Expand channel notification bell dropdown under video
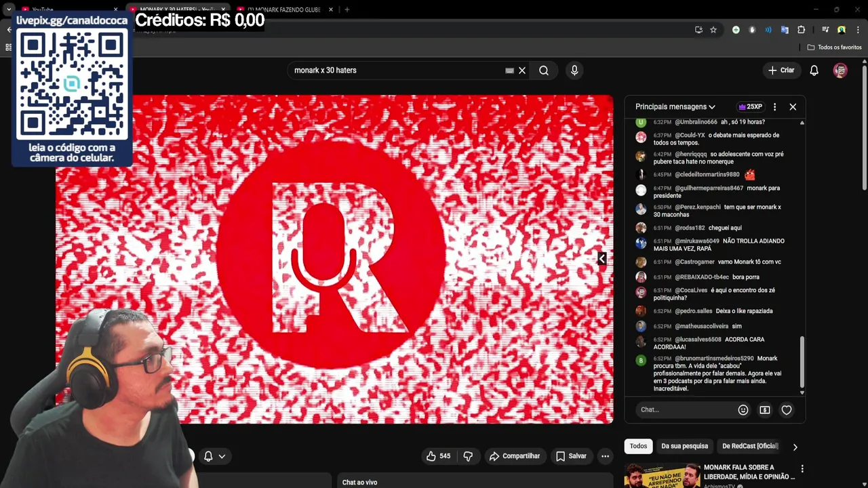 click(214, 456)
